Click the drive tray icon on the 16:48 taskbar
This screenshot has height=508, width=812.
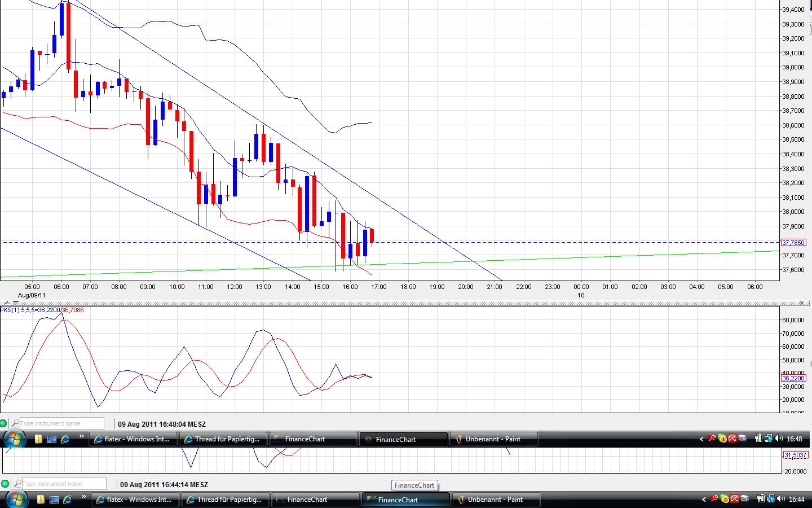coord(743,439)
